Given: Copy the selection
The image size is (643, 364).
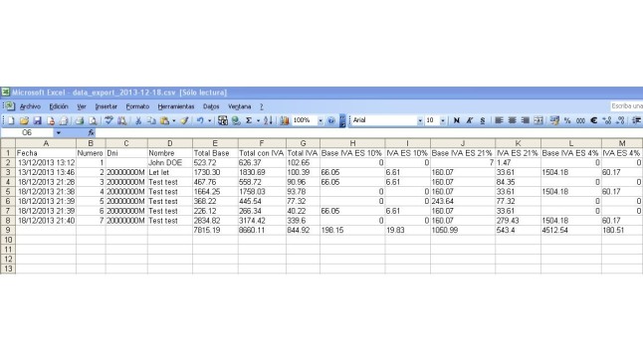Looking at the screenshot, I should click(151, 120).
